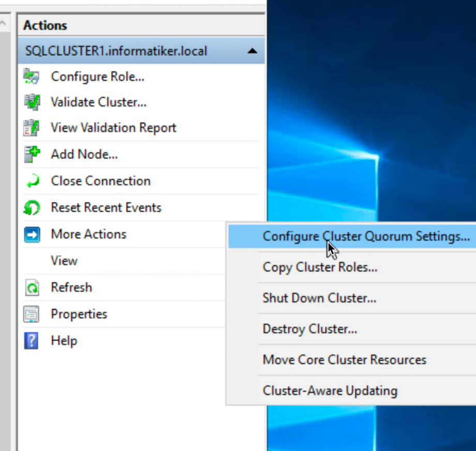Select Shut Down Cluster
476x451 pixels.
[319, 298]
